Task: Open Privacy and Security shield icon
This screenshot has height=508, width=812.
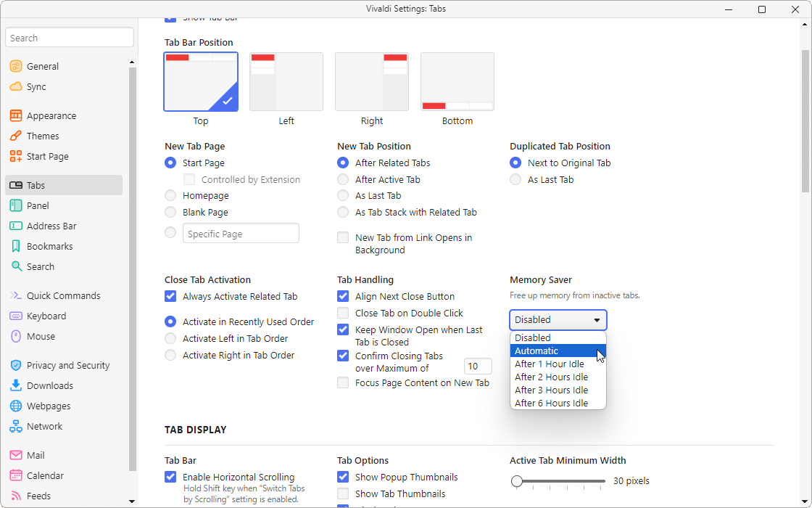Action: (x=16, y=365)
